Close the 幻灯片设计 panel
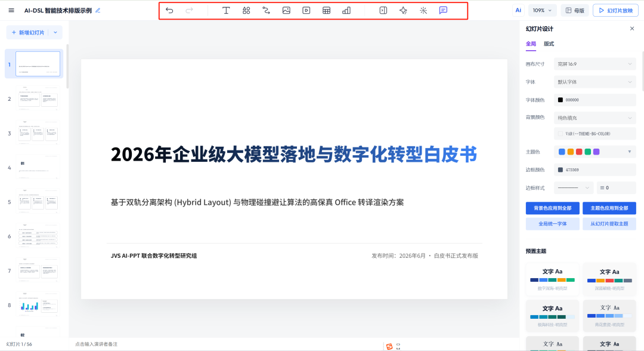 click(632, 29)
